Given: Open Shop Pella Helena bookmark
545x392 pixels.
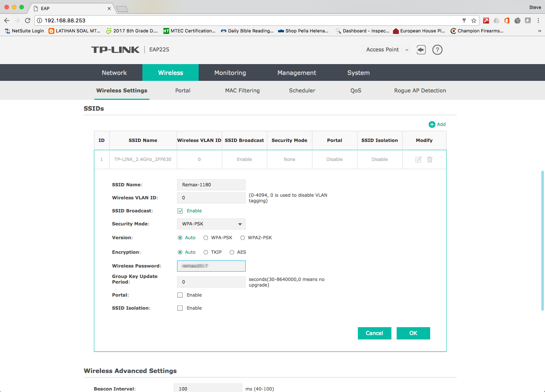Looking at the screenshot, I should tap(303, 31).
